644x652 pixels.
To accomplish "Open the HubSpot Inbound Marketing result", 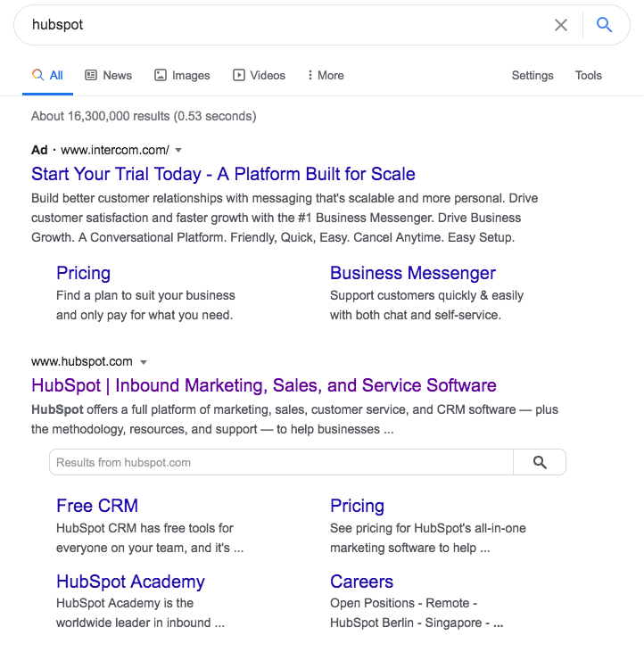I will click(x=263, y=385).
